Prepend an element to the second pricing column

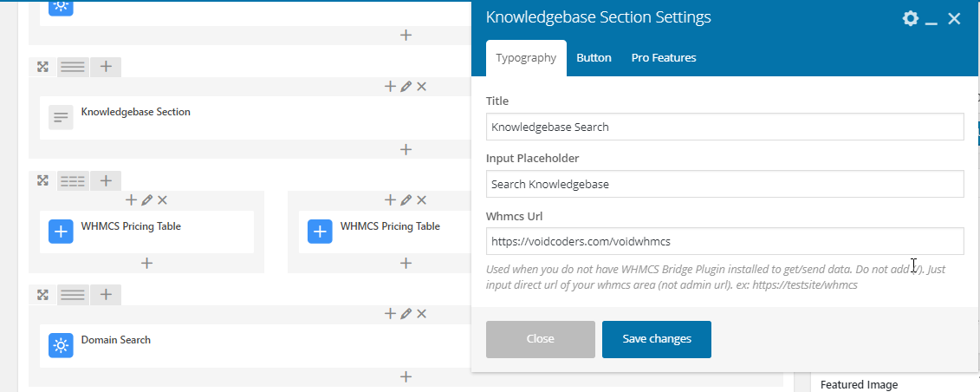pyautogui.click(x=390, y=200)
